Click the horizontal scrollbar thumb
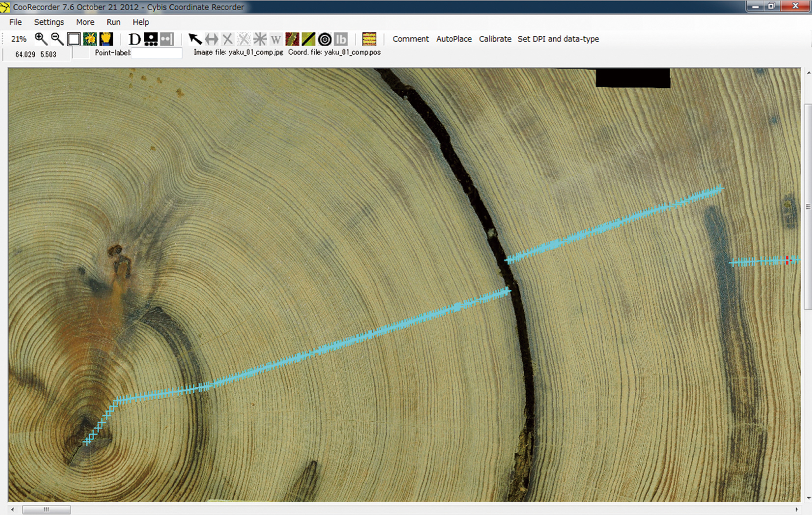 (x=46, y=510)
